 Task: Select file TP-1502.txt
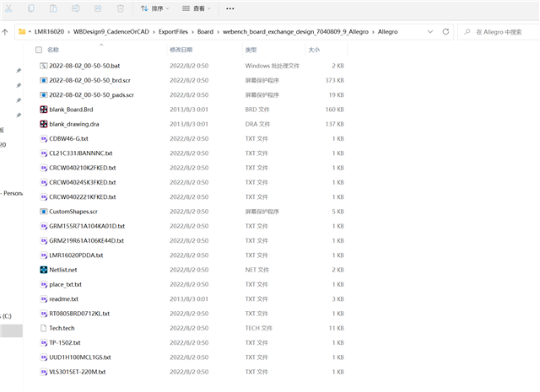coord(65,343)
